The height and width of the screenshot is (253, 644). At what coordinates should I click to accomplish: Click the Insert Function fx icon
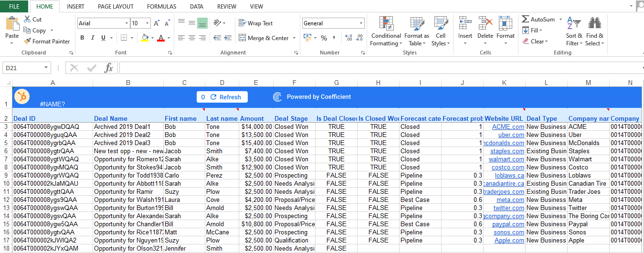pos(109,68)
